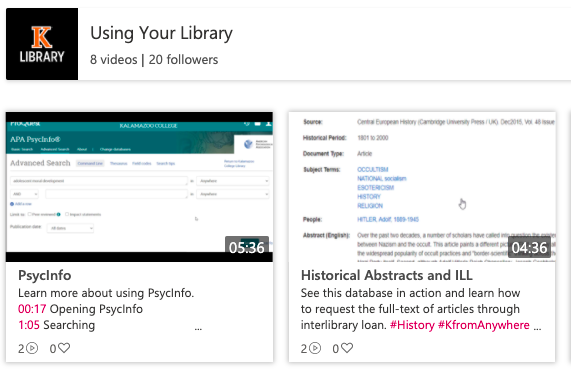
Task: Expand the PsycInfo description ellipsis
Action: [198, 328]
